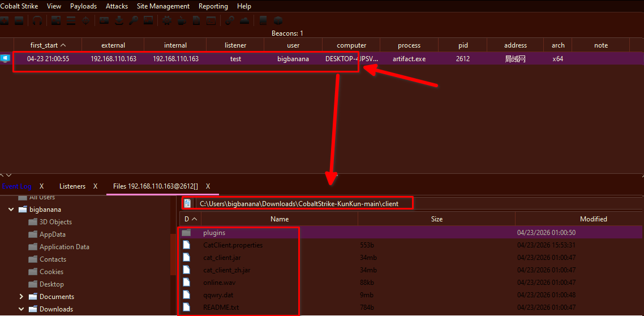This screenshot has height=316, width=644.
Task: Select the AppData folder in tree
Action: (x=52, y=234)
